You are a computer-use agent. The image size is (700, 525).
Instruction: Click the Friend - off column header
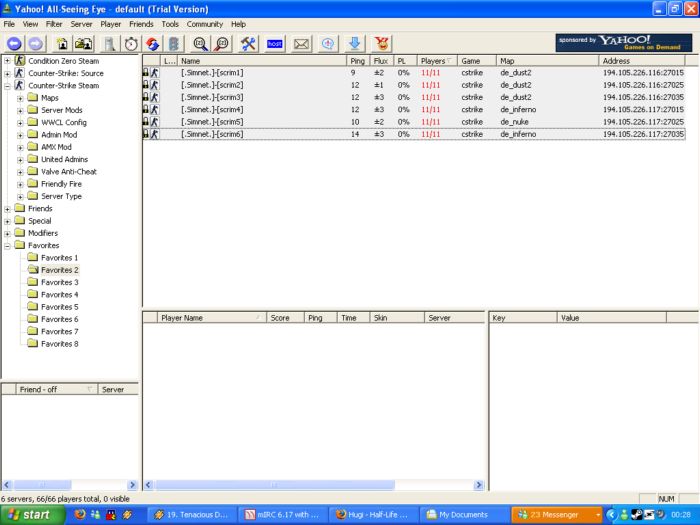coord(56,389)
